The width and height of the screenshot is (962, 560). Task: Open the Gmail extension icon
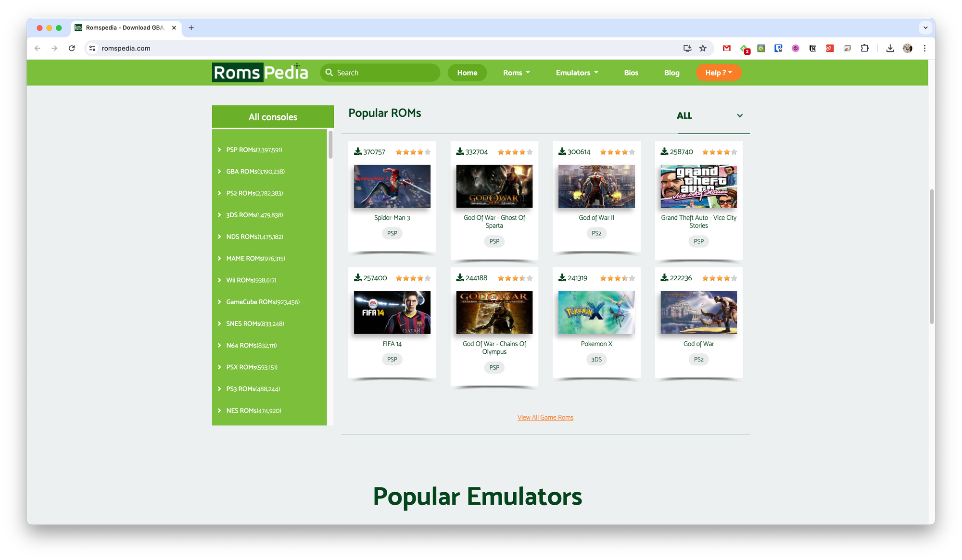[726, 48]
